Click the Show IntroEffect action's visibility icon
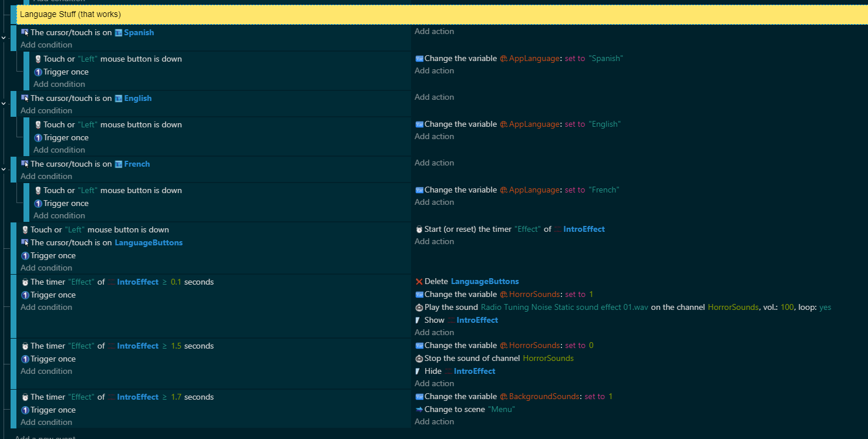The width and height of the screenshot is (868, 439). coord(419,320)
